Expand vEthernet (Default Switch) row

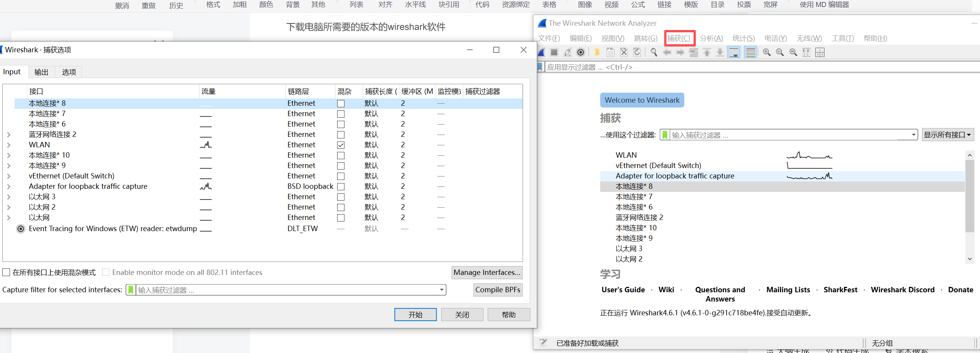coord(8,176)
